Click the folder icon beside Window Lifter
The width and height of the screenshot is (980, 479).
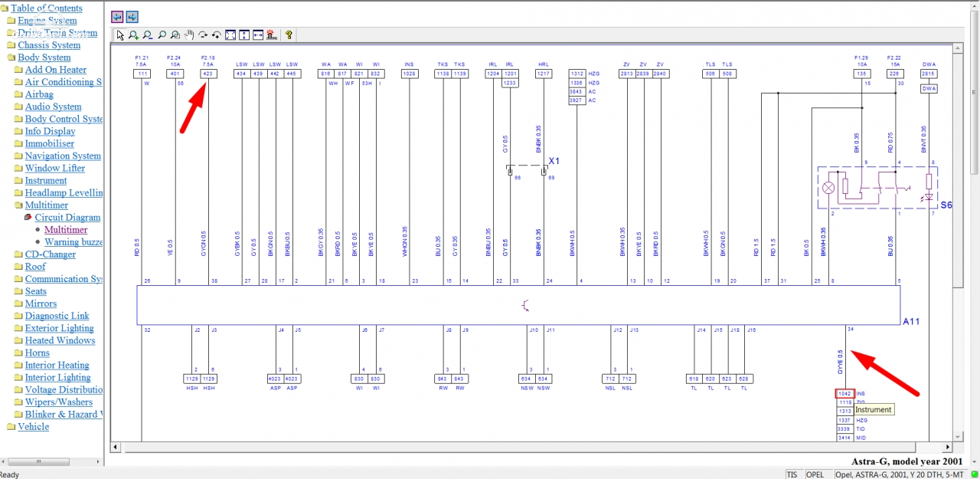[18, 168]
